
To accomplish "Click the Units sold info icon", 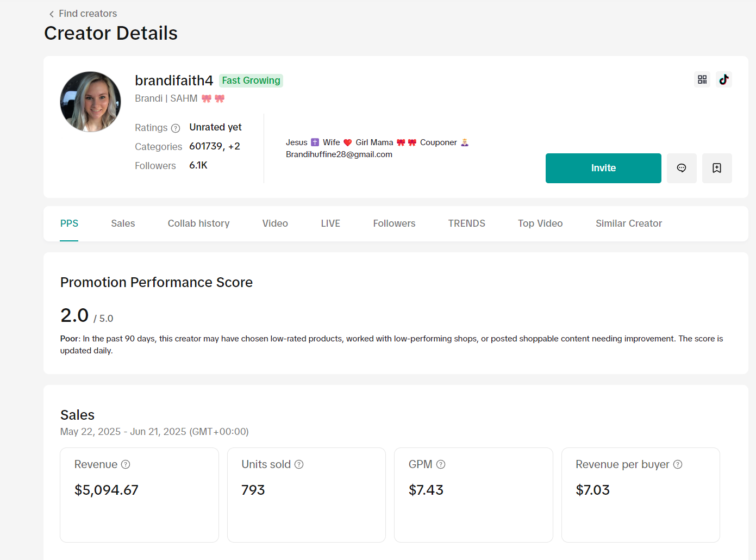I will (x=299, y=464).
